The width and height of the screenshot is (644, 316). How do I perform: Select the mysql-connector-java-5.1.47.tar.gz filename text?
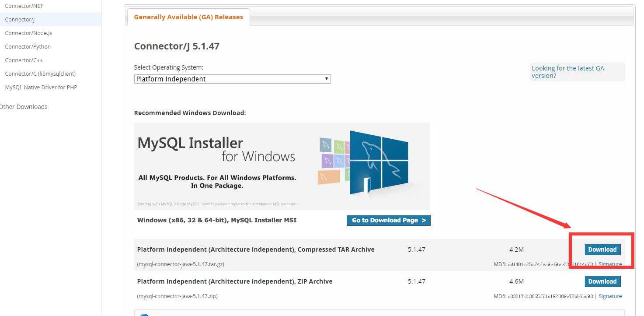(x=181, y=264)
